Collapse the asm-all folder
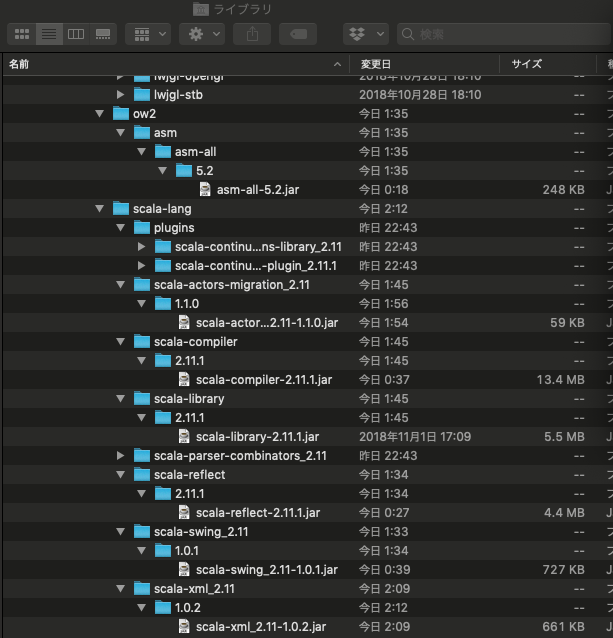613x638 pixels. [142, 152]
